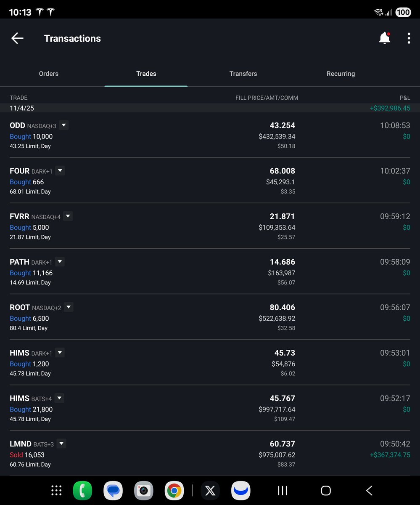The image size is (420, 505).
Task: Open the app drawer grid icon
Action: point(56,490)
